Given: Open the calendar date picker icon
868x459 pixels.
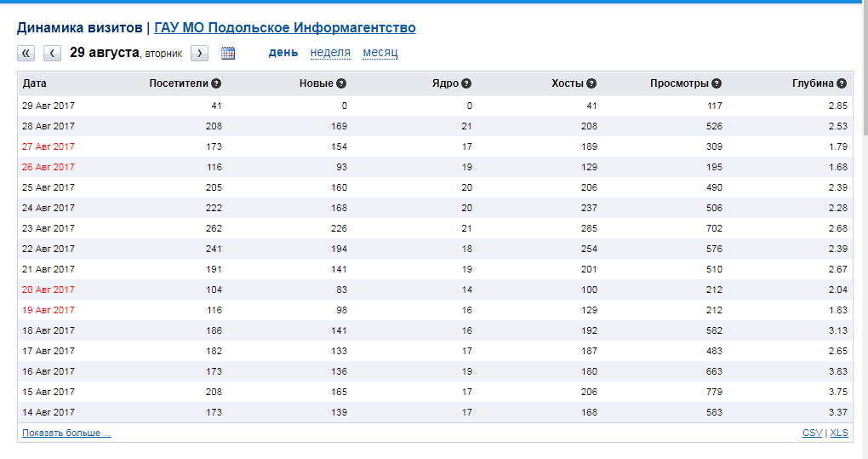Looking at the screenshot, I should click(x=228, y=53).
